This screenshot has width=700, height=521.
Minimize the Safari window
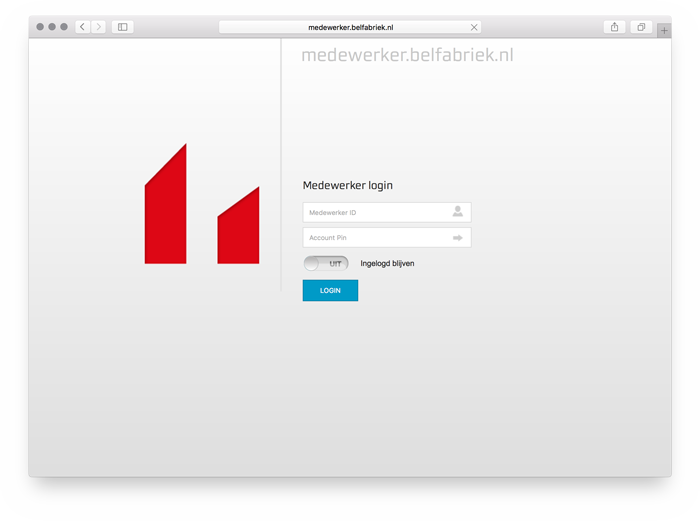click(x=53, y=27)
